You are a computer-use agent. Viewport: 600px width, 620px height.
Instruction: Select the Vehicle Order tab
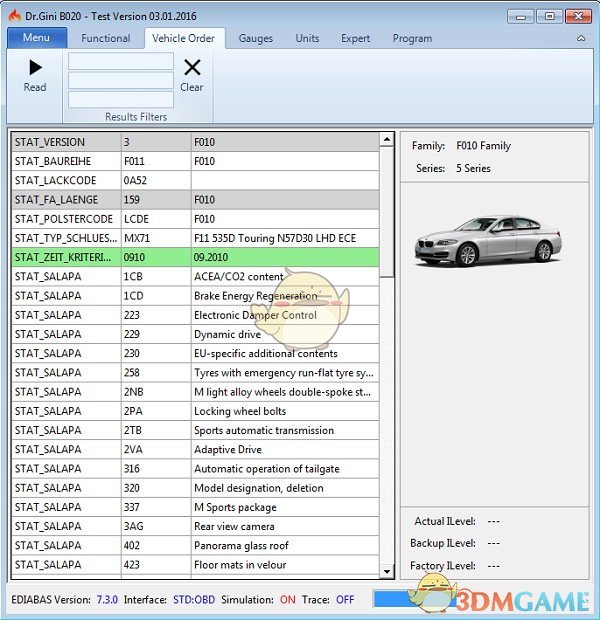click(184, 38)
